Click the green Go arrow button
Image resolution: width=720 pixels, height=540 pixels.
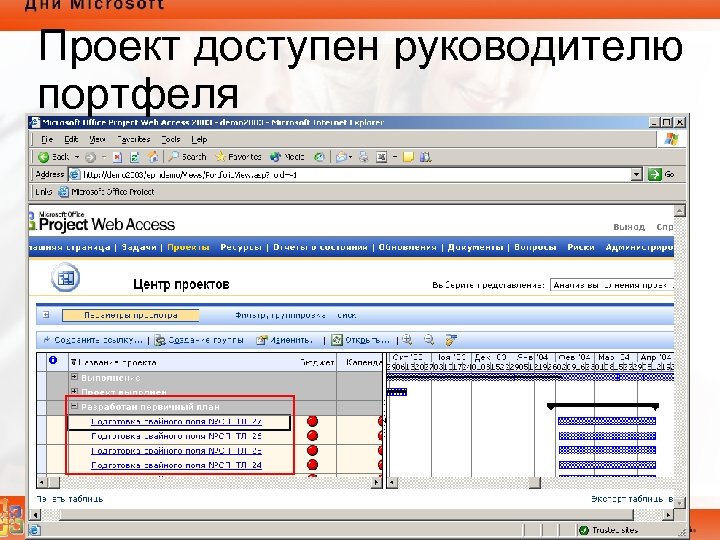[654, 174]
